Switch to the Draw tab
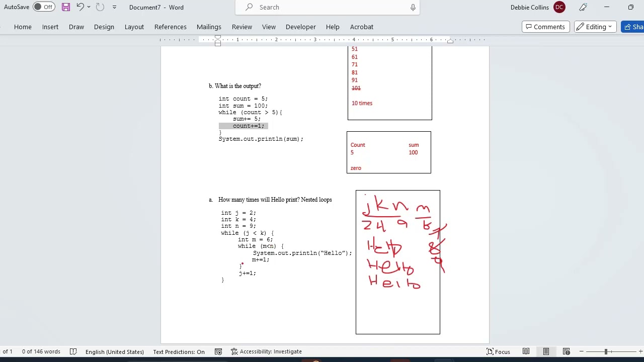 tap(76, 27)
